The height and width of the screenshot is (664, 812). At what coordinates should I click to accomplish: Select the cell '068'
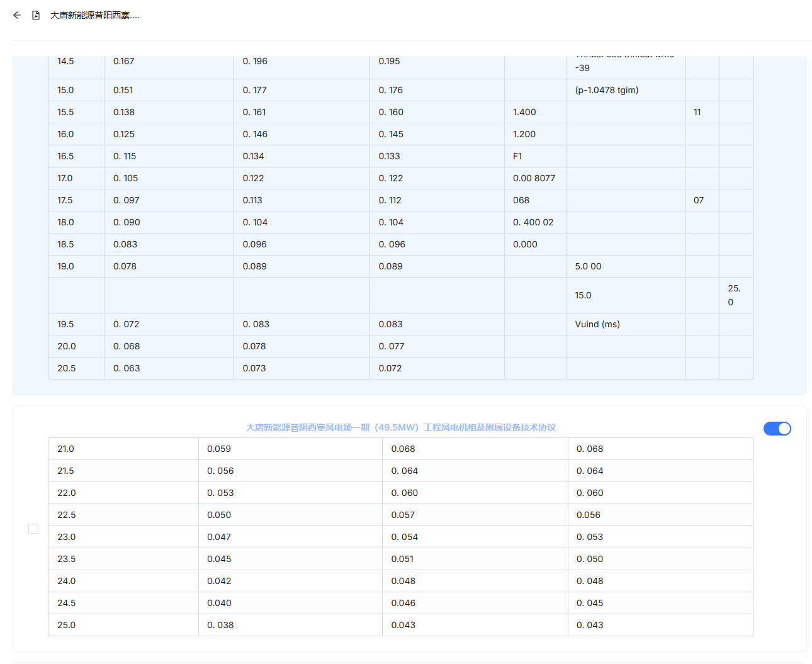point(535,200)
